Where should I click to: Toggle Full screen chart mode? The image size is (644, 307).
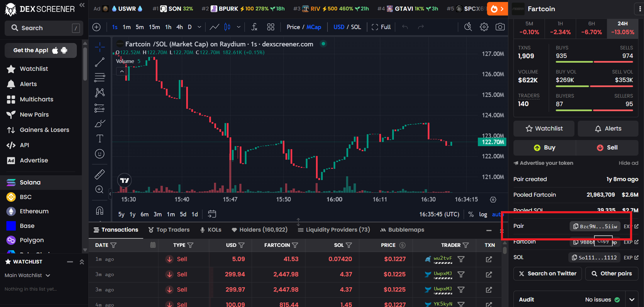(x=381, y=27)
